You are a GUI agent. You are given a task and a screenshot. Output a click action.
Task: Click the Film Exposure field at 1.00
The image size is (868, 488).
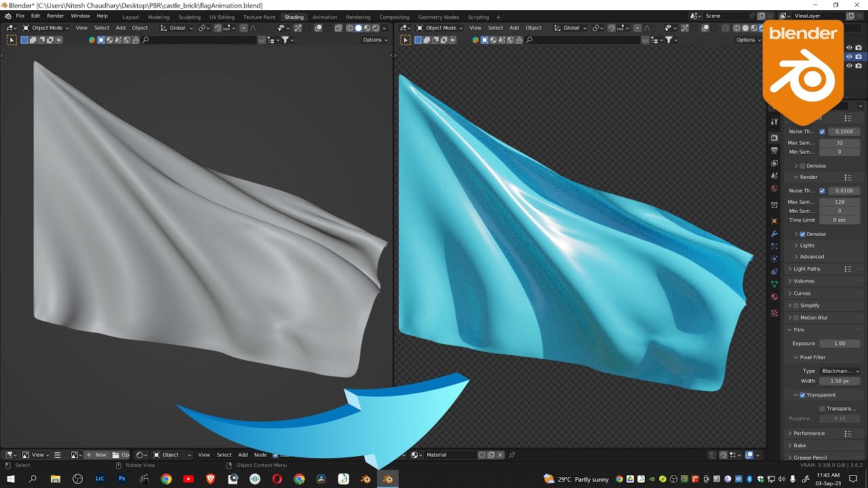tap(840, 344)
